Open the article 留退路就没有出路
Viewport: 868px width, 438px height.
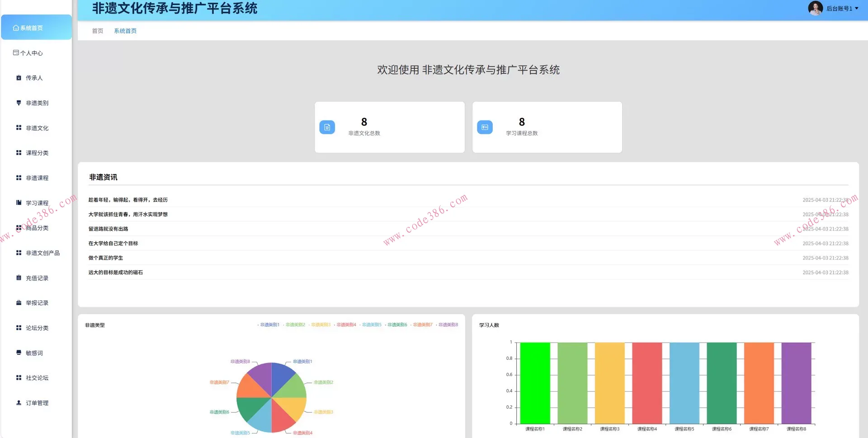[108, 229]
